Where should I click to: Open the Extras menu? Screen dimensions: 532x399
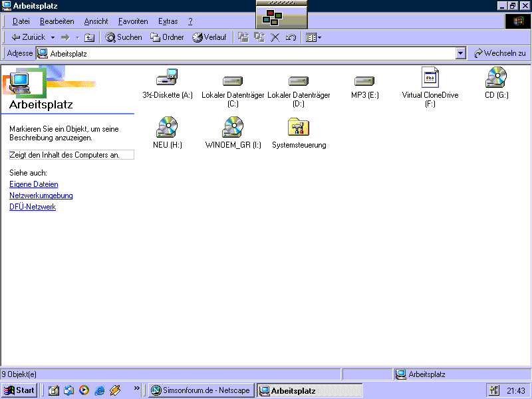coord(168,21)
